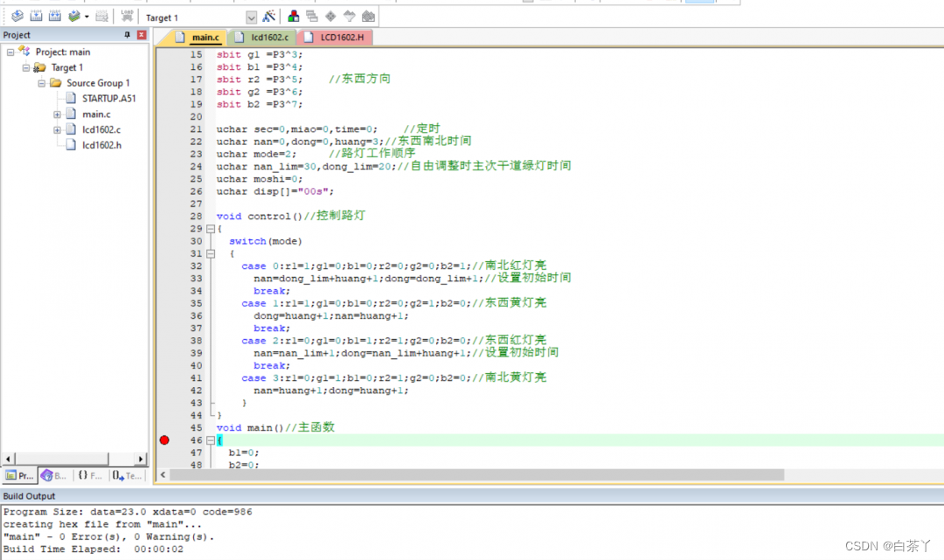Click the Stop build icon

click(101, 17)
